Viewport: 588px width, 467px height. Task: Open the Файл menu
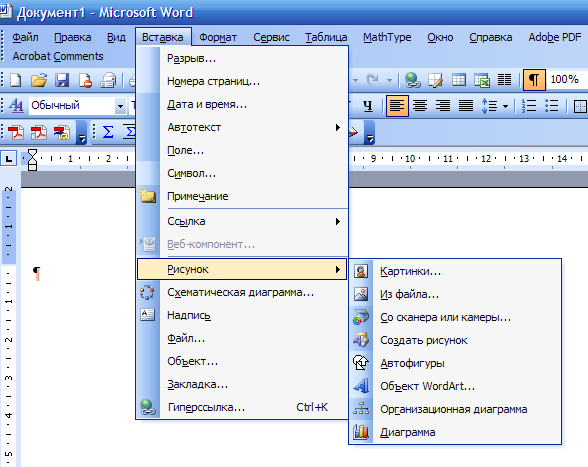(25, 37)
